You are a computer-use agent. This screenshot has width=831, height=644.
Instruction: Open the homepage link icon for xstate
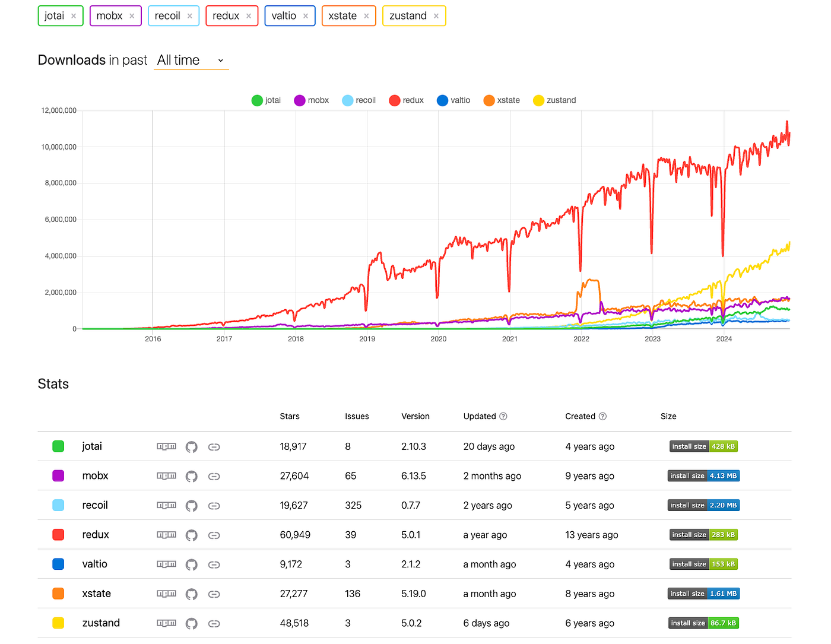[x=214, y=594]
